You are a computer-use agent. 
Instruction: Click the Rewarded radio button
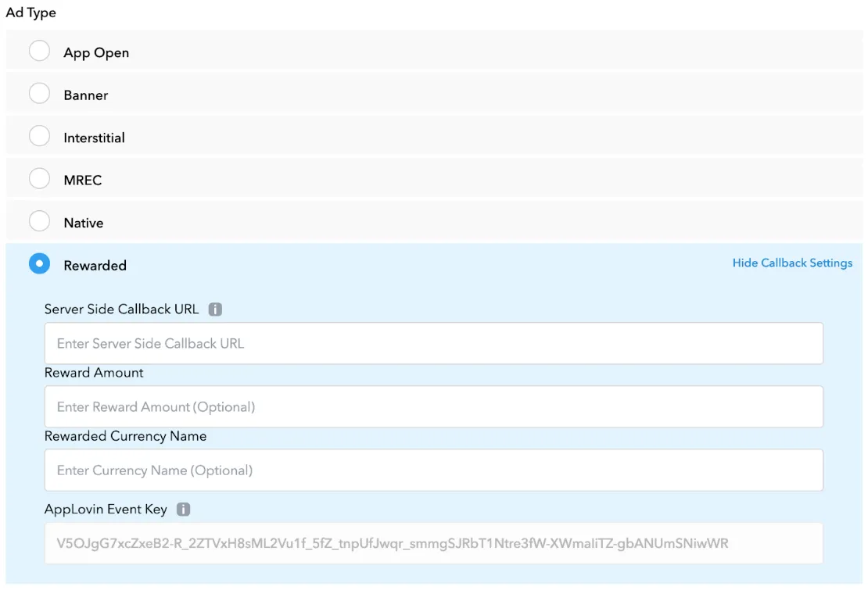click(x=40, y=263)
